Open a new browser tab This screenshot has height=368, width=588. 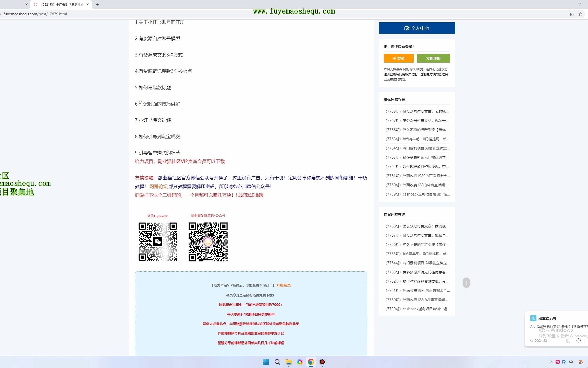coord(97,4)
